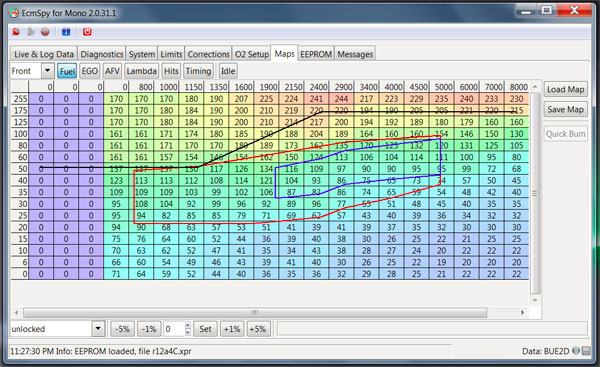This screenshot has width=600, height=367.
Task: Click the vertical scrollbar thumb beside the map
Action: tap(535, 194)
